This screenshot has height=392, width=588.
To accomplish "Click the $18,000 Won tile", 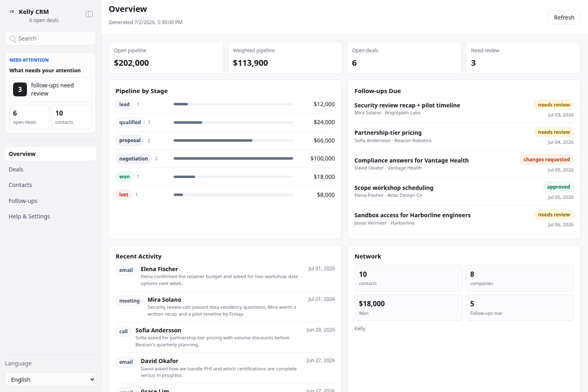I will [408, 308].
